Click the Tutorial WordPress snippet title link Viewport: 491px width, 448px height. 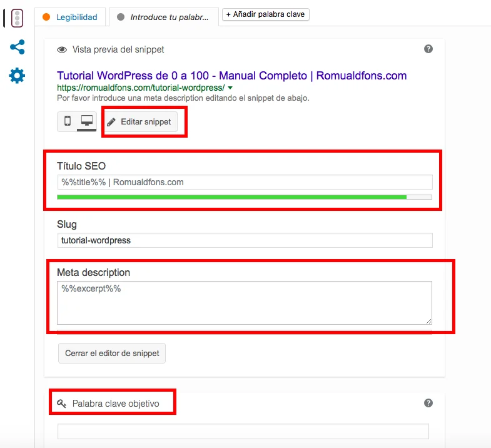(231, 76)
